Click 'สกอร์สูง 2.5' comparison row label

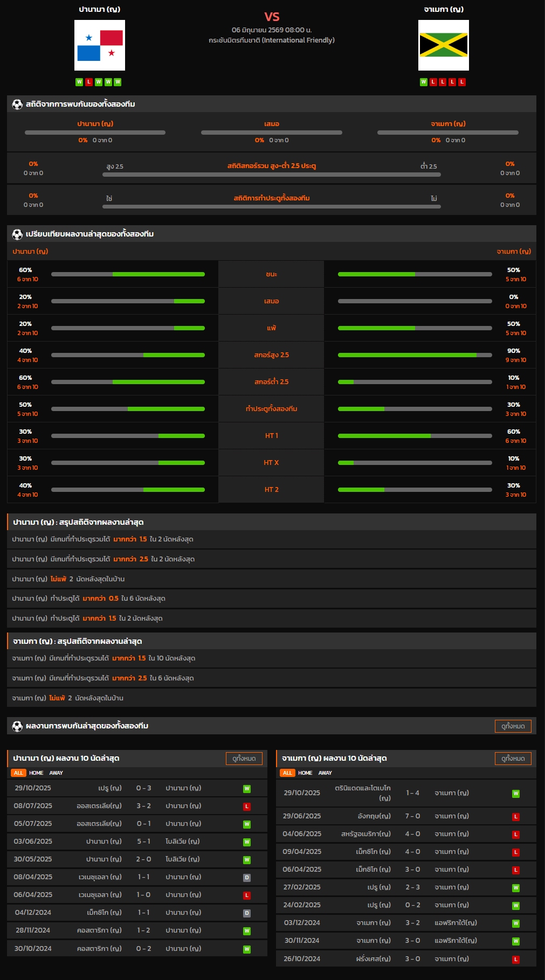(x=272, y=355)
